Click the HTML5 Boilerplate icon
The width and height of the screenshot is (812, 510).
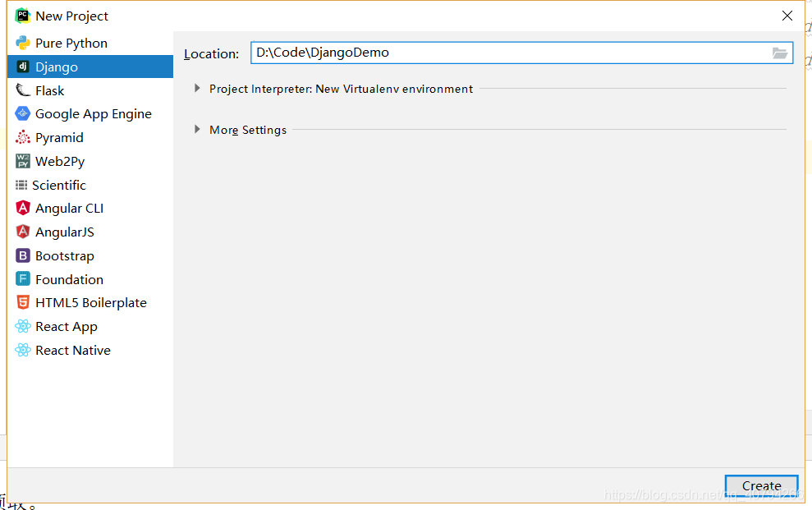(23, 302)
